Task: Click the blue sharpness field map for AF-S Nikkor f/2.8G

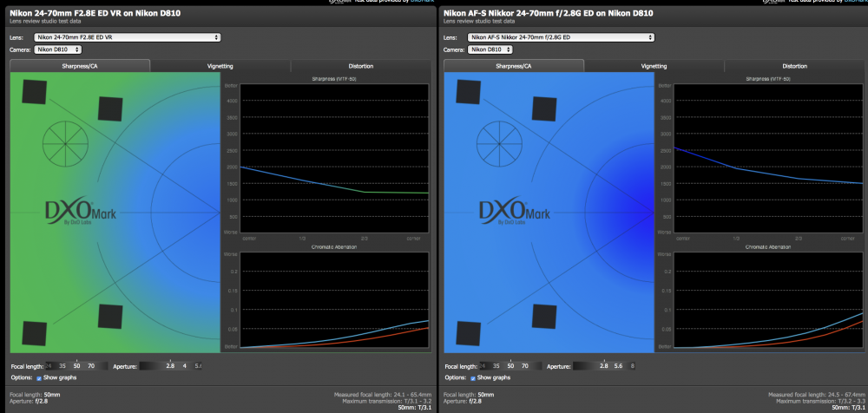Action: 549,213
